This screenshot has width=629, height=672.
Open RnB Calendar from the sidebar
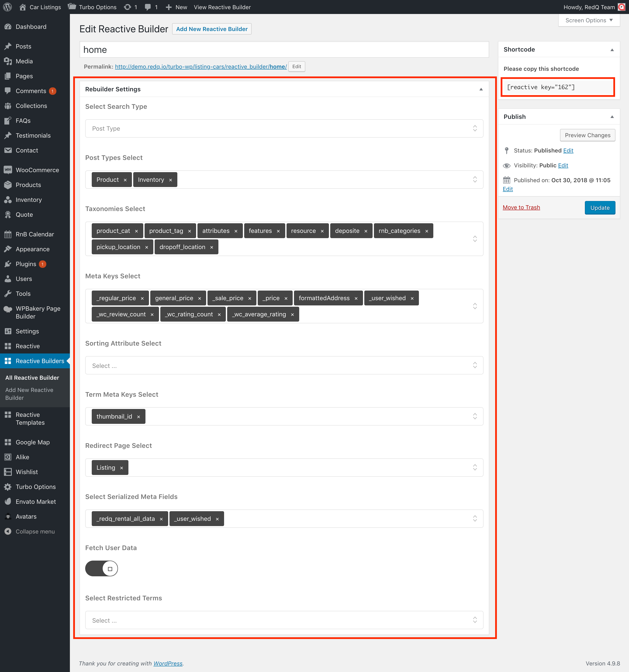point(35,234)
